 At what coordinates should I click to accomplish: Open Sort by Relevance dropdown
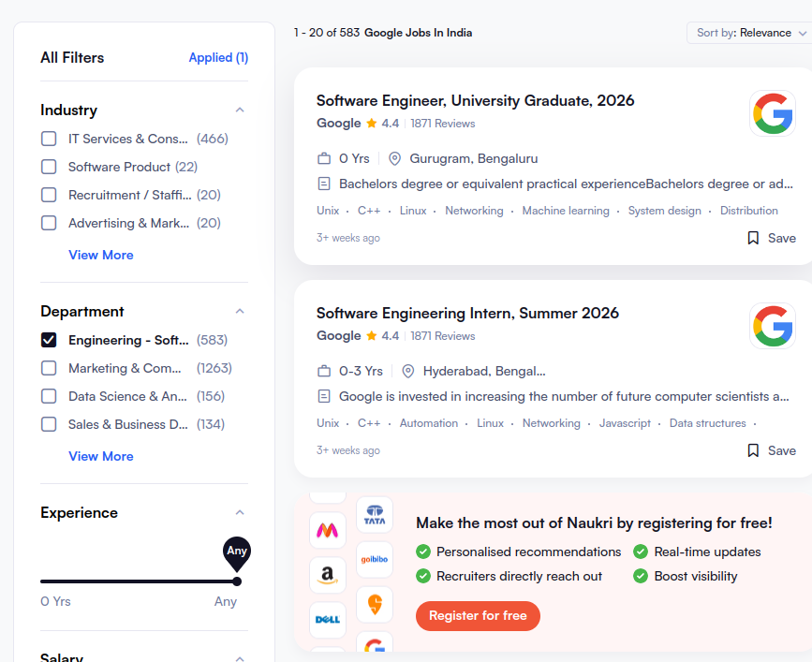750,33
